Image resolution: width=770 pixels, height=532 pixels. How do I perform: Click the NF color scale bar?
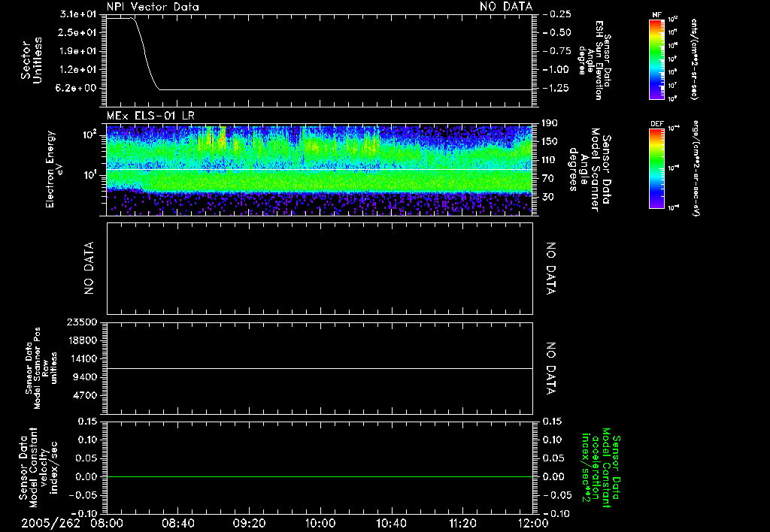coord(655,60)
